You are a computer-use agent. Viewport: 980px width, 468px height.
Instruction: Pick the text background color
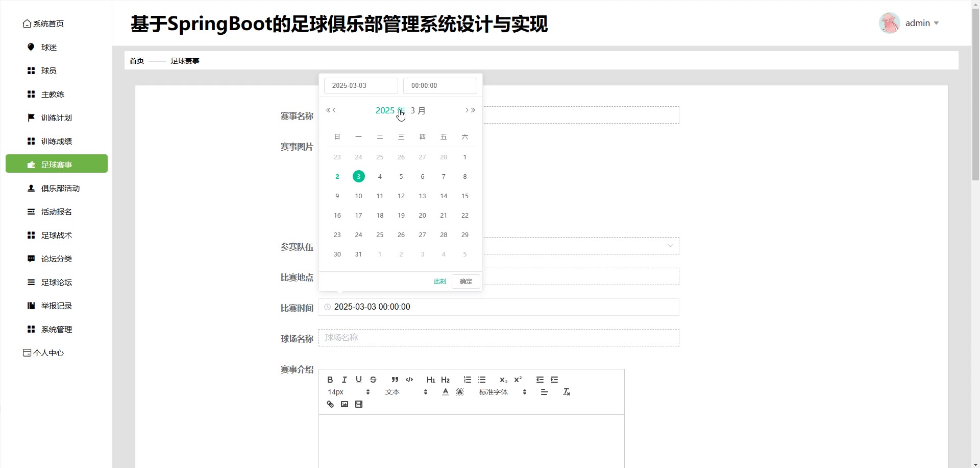click(460, 392)
